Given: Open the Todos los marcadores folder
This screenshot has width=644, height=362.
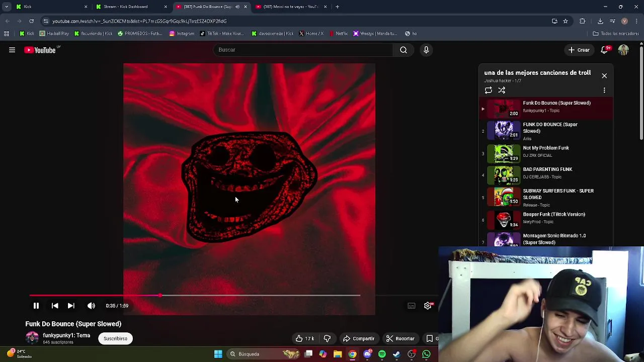Looking at the screenshot, I should [x=616, y=34].
